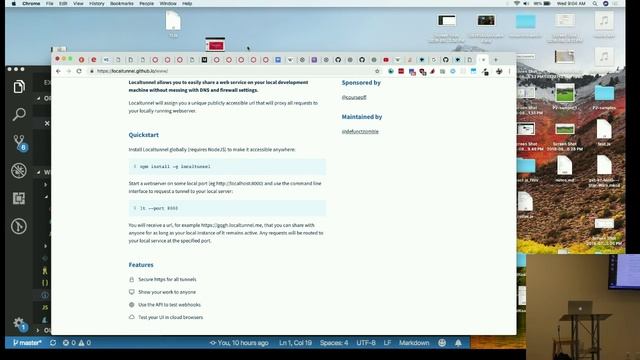
Task: Click the notifications bell in status bar
Action: pos(458,343)
